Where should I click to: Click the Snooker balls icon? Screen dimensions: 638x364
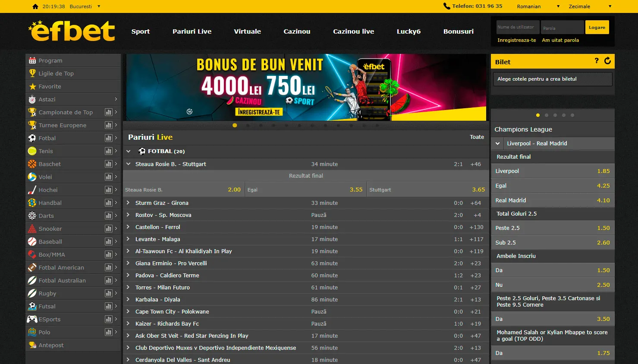[32, 229]
